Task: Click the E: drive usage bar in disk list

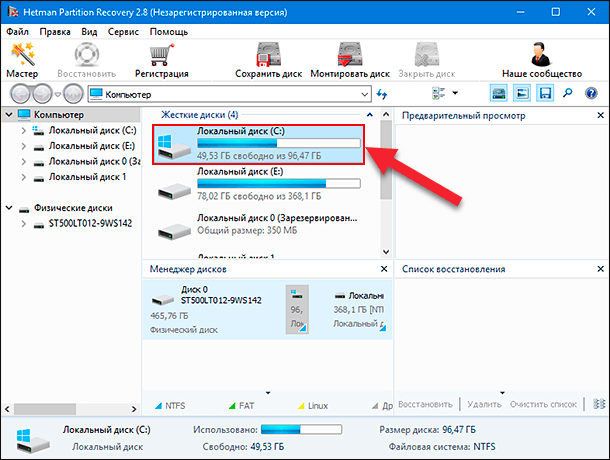Action: [279, 183]
